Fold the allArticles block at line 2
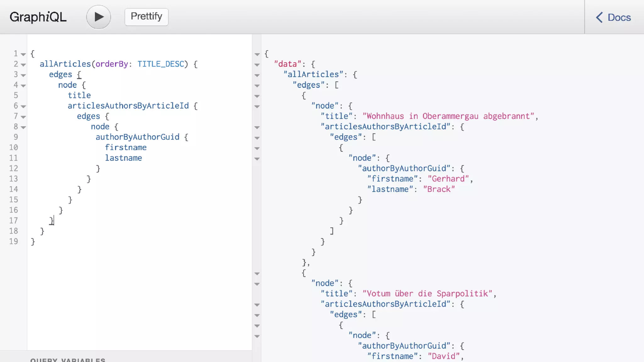 tap(23, 65)
